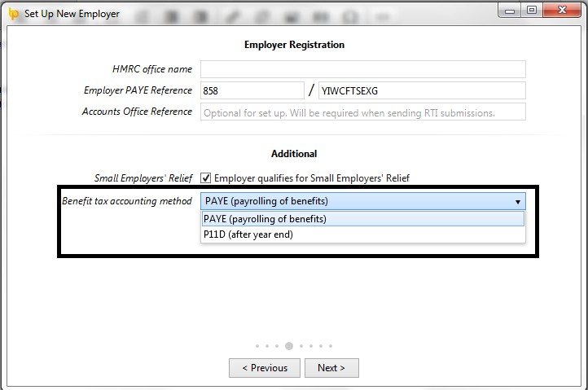Select the dot just before current step
Image resolution: width=588 pixels, height=390 pixels.
277,346
